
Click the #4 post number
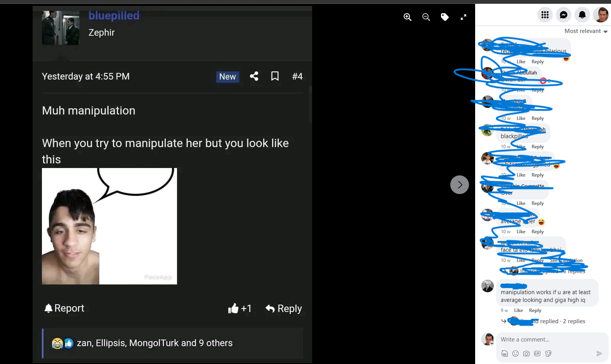coord(297,76)
